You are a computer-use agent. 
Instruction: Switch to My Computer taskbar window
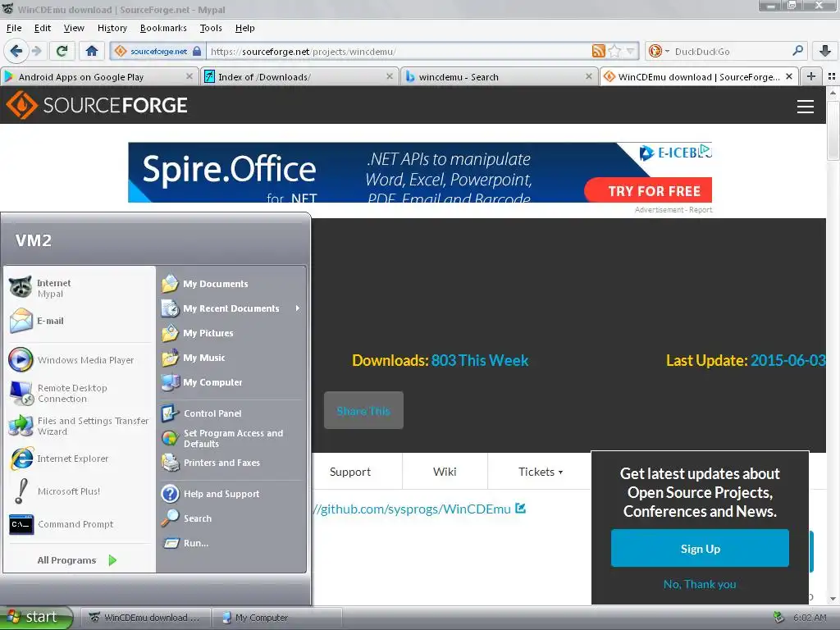(277, 617)
